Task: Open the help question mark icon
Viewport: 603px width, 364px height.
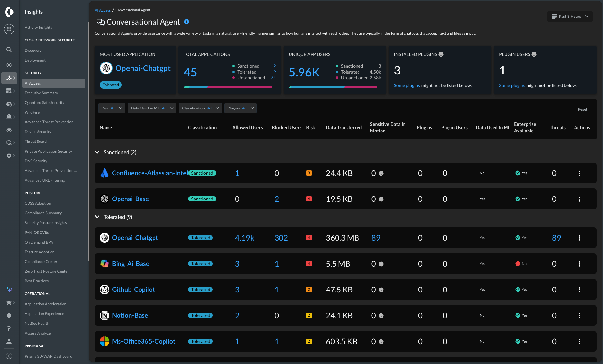Action: [x=9, y=328]
